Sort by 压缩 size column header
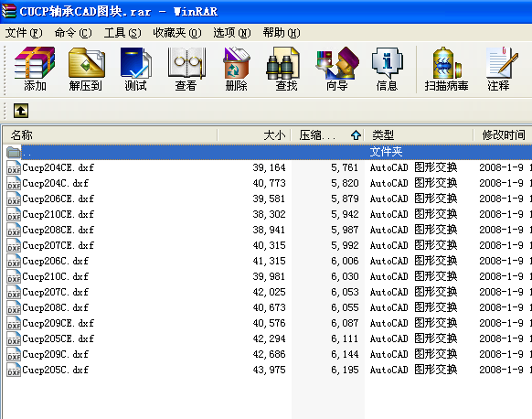The image size is (532, 419). 327,135
